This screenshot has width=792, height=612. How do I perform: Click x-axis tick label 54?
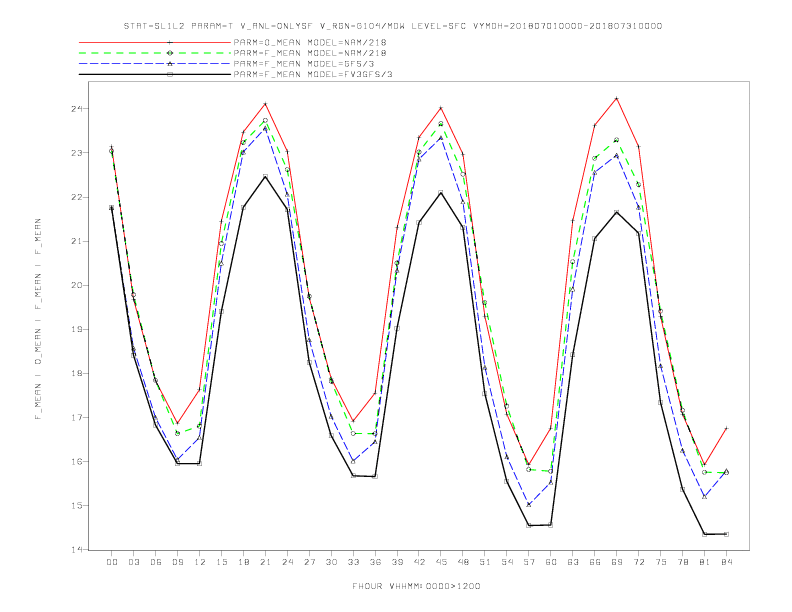tap(507, 562)
